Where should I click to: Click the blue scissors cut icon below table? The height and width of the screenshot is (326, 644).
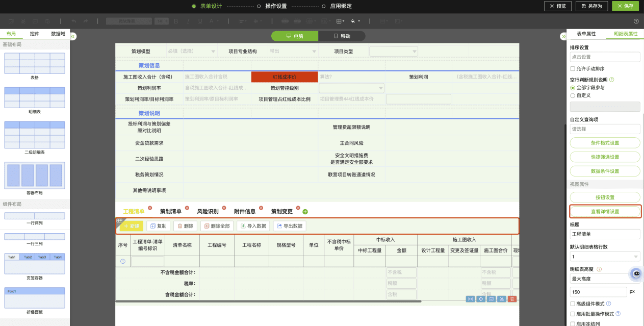[502, 299]
